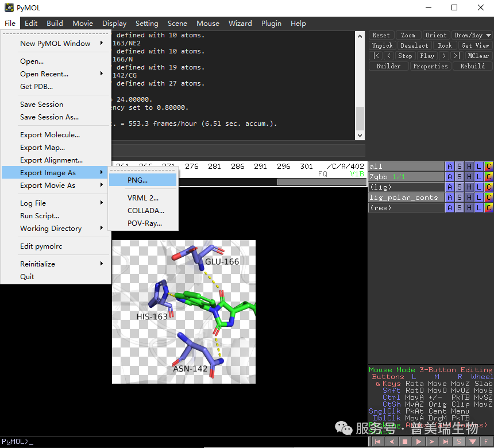
Task: Toggle the (res) selection entry
Action: click(x=406, y=208)
